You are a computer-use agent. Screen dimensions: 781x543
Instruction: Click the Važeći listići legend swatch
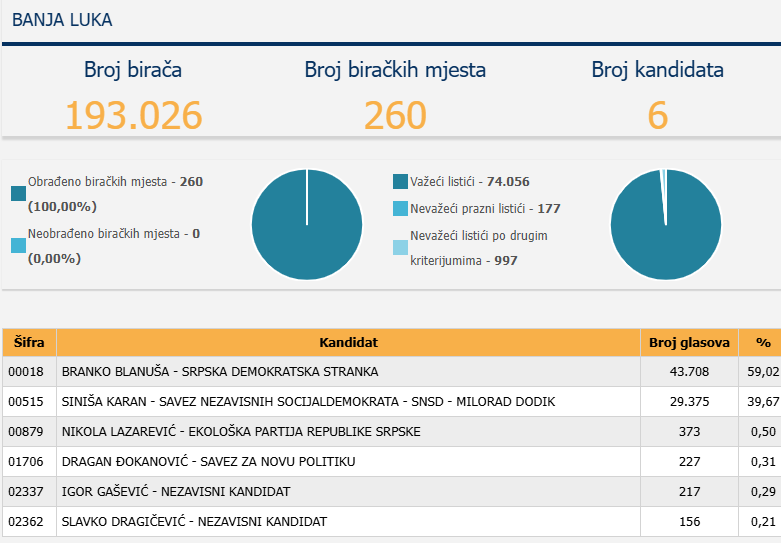point(400,181)
